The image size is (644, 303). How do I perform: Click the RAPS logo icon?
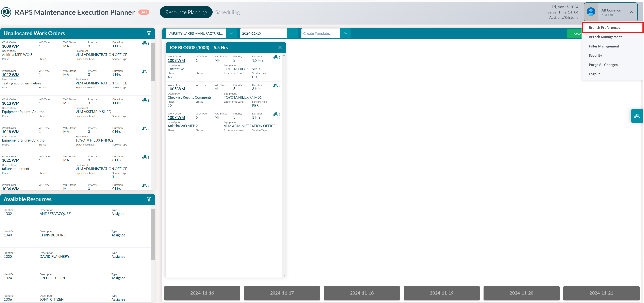pos(6,12)
